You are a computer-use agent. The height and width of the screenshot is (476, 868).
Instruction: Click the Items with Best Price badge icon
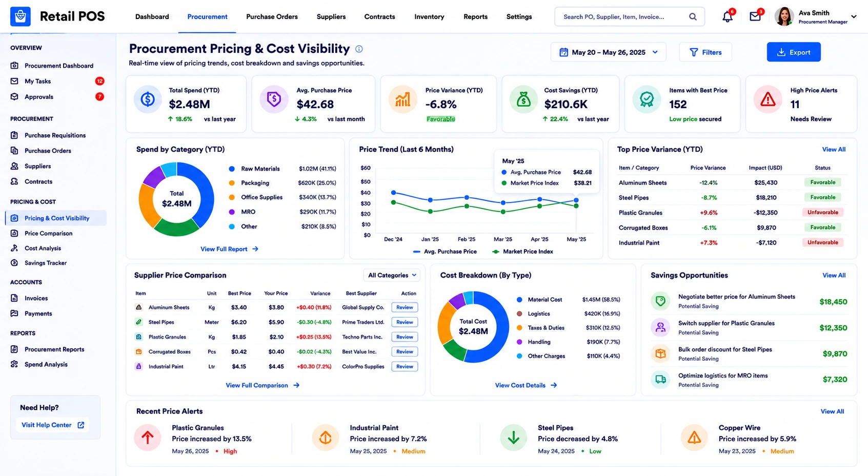(647, 99)
